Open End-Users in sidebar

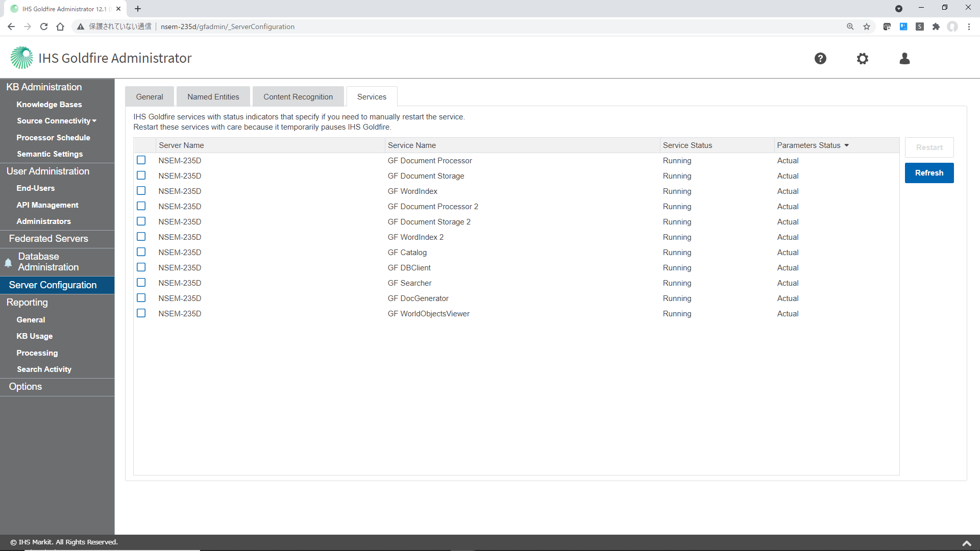tap(35, 188)
